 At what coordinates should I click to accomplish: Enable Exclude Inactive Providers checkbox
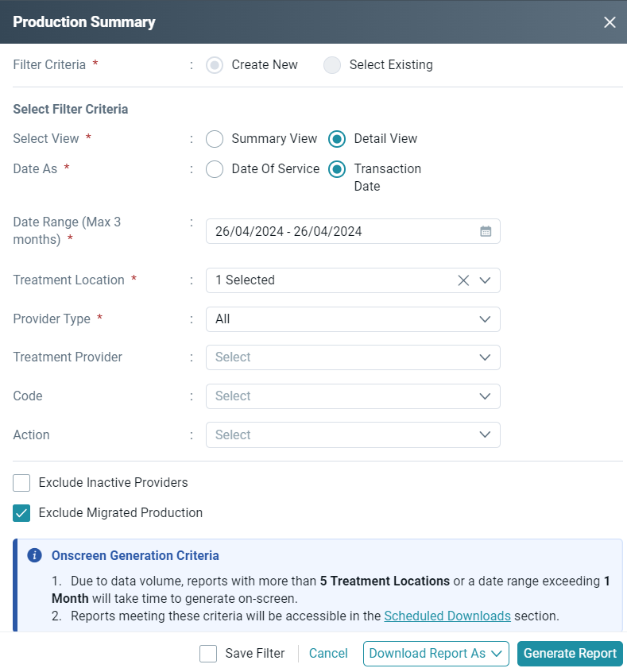pyautogui.click(x=21, y=483)
